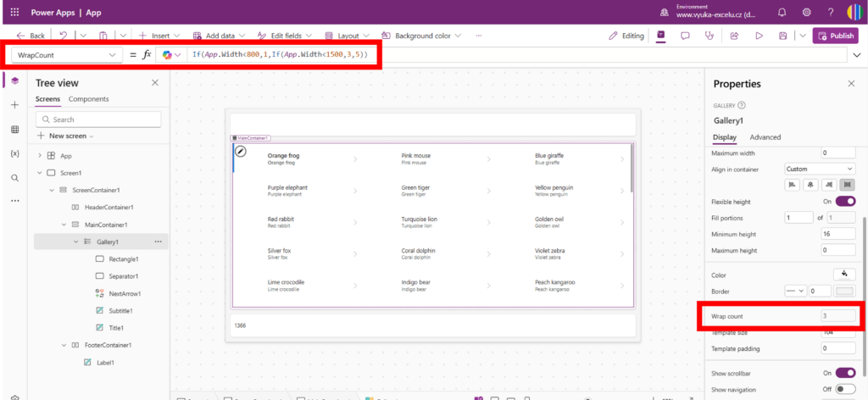The width and height of the screenshot is (868, 400).
Task: Click the Editing mode button
Action: [x=626, y=36]
